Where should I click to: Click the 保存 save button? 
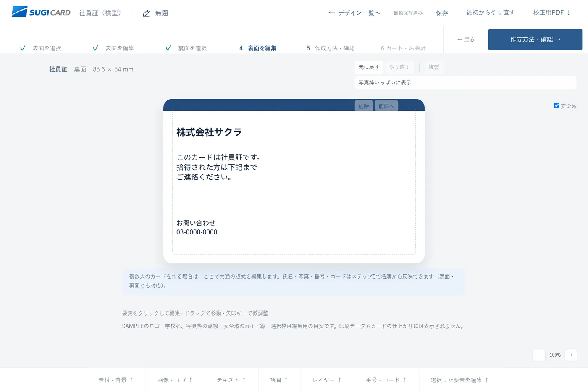[442, 13]
